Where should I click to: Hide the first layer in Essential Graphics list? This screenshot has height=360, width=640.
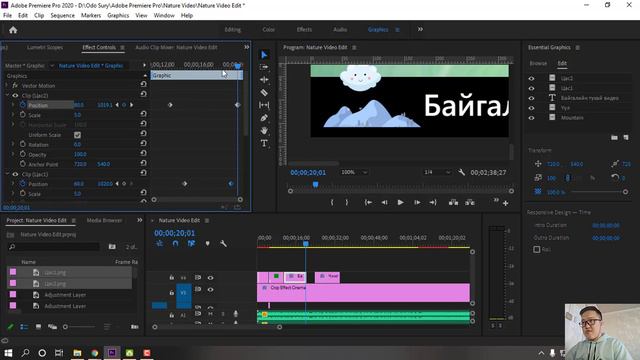pos(531,78)
